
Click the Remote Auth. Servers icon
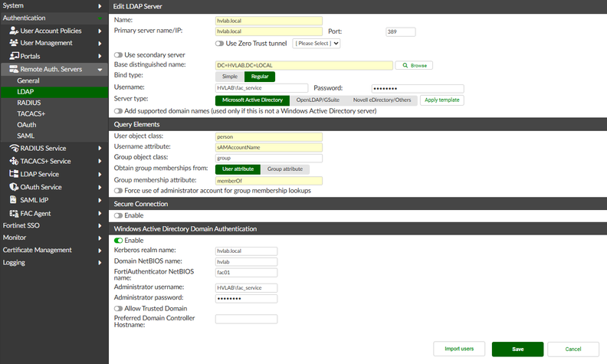tap(14, 69)
